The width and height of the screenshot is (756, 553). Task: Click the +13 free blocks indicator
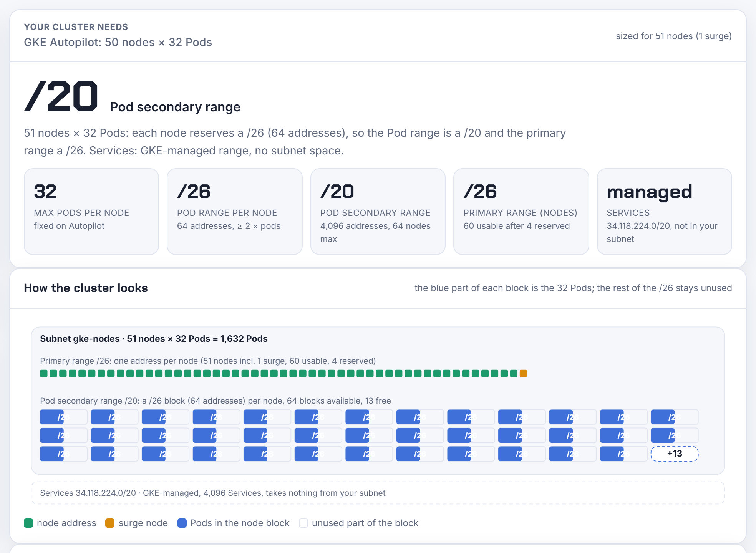pos(675,454)
